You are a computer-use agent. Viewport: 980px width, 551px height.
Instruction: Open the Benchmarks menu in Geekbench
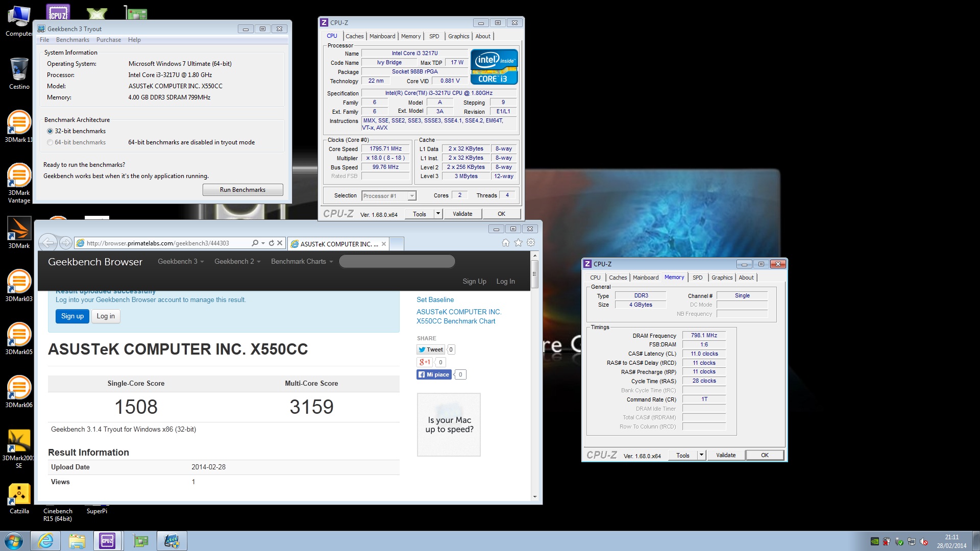coord(72,40)
